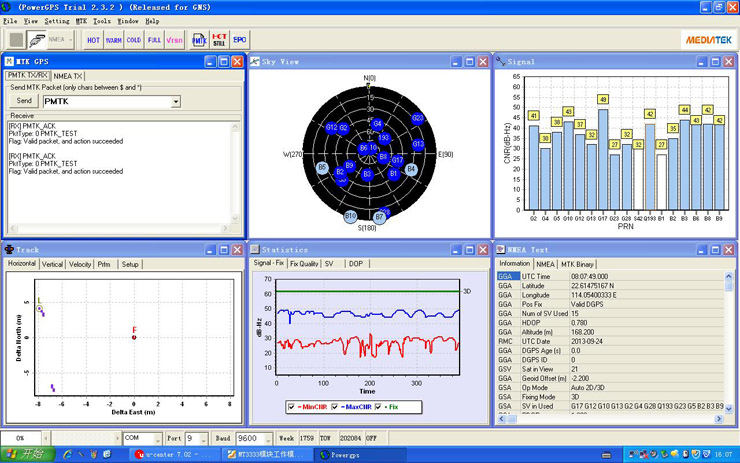
Task: Switch to u-center 7.02 taskbar item
Action: point(175,455)
